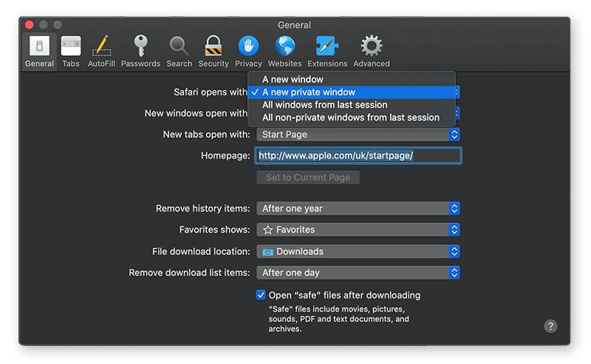Click into the Homepage URL field

[358, 156]
